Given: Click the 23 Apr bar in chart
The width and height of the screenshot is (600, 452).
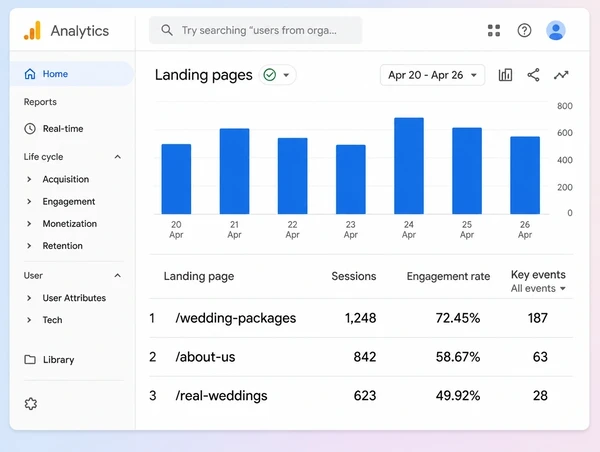Looking at the screenshot, I should click(x=351, y=179).
